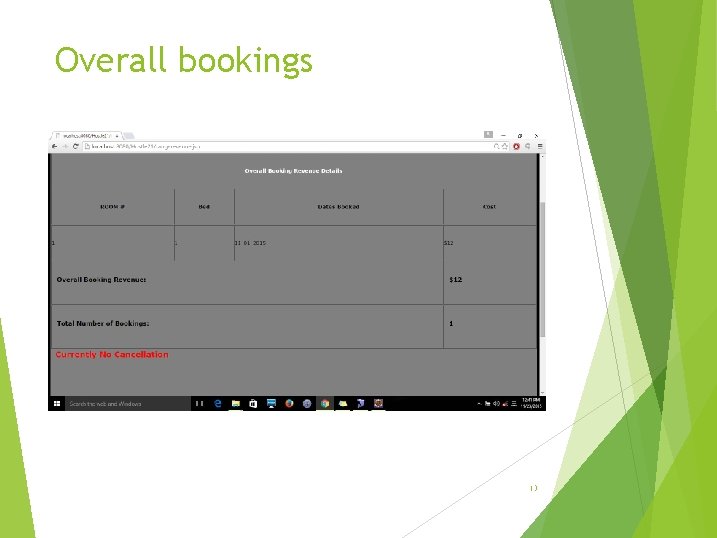Image resolution: width=717 pixels, height=538 pixels.
Task: Click the Room # column header
Action: [x=112, y=207]
